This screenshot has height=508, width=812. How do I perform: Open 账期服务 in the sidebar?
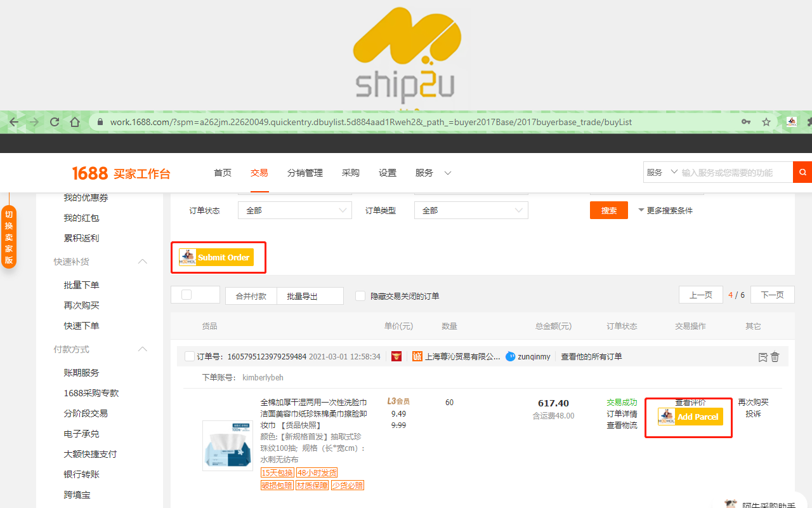point(81,373)
